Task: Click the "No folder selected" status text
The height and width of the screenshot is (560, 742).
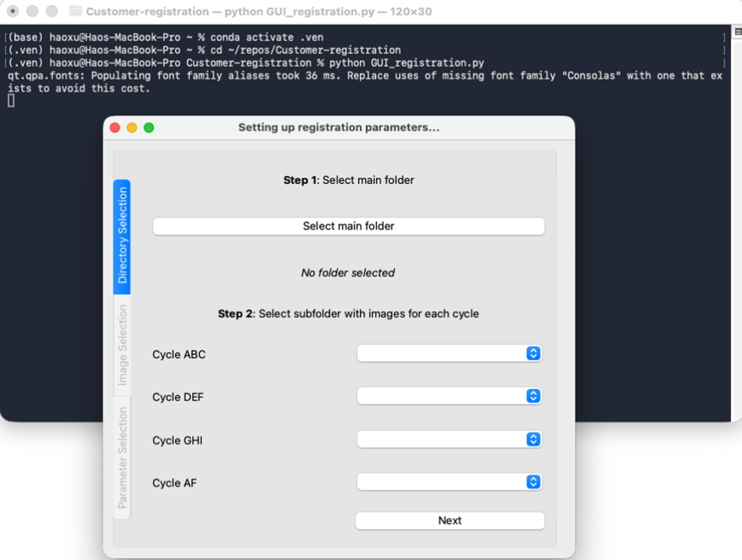Action: click(348, 273)
